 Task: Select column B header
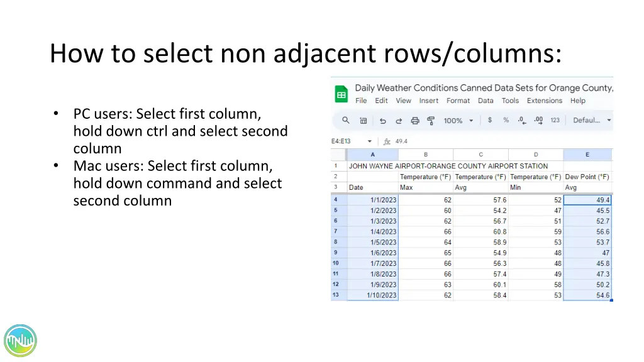tap(426, 155)
